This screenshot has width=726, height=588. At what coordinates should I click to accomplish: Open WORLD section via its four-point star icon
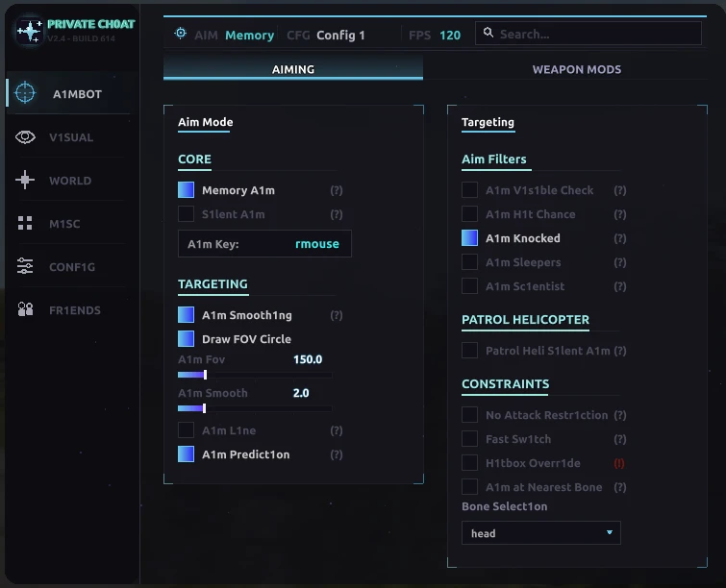coord(25,180)
